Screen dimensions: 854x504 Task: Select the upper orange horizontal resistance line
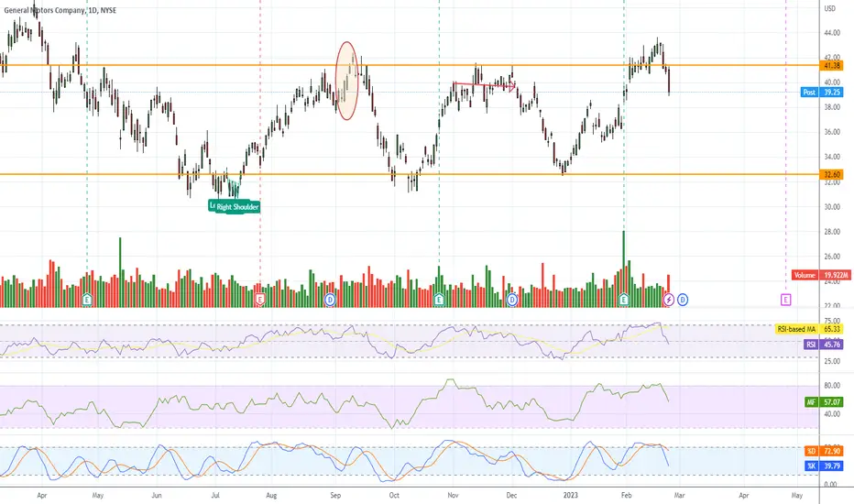pyautogui.click(x=410, y=65)
